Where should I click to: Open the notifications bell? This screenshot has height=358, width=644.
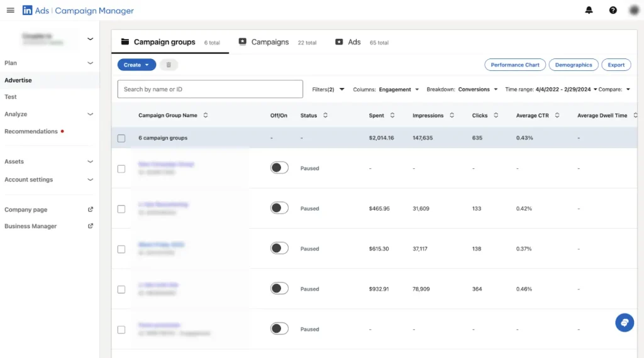pyautogui.click(x=589, y=10)
